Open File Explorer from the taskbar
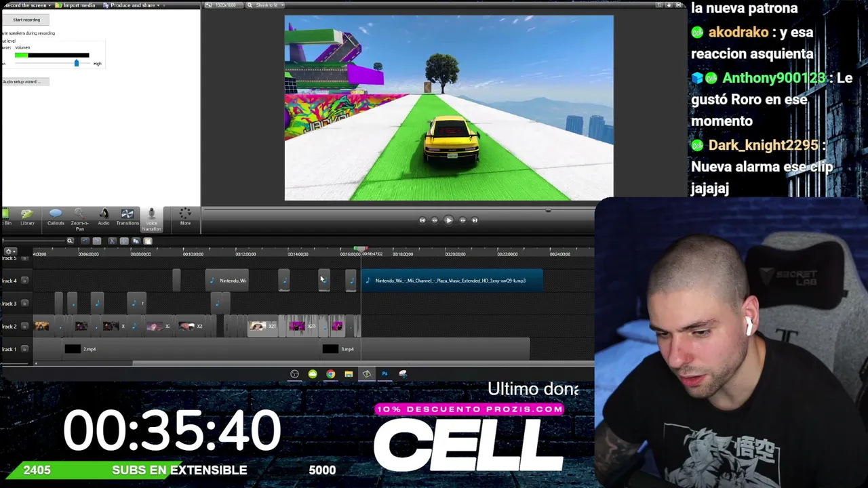This screenshot has height=488, width=868. click(x=349, y=374)
